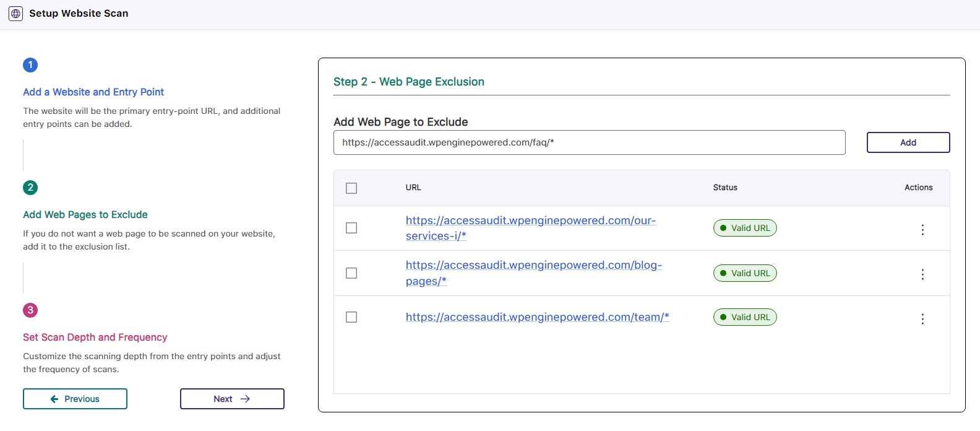Screen dimensions: 980x431
Task: Proceed with the Next button
Action: [232, 399]
